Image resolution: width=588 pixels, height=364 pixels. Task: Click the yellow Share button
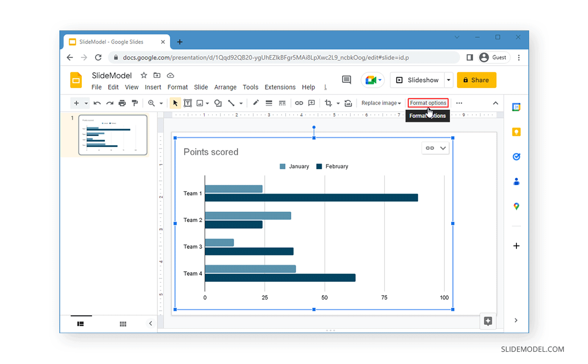coord(476,80)
